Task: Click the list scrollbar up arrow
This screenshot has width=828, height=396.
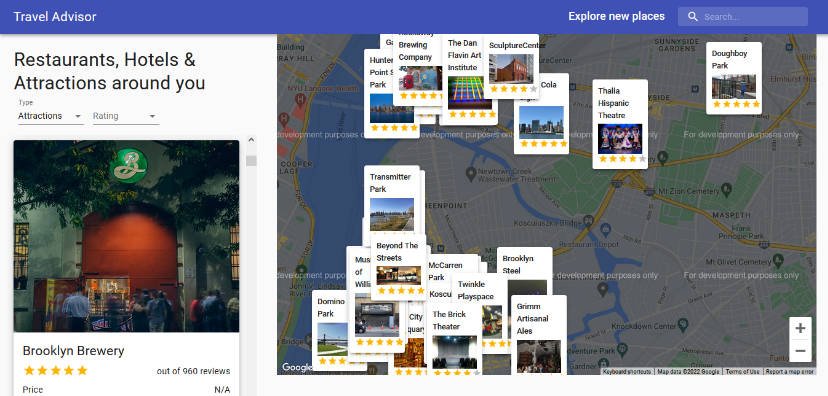Action: pyautogui.click(x=251, y=140)
